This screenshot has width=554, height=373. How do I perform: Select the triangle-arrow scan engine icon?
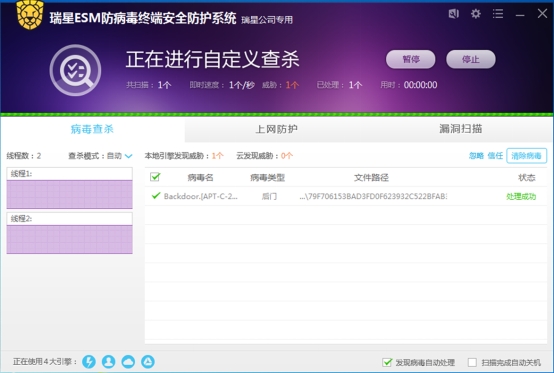pyautogui.click(x=148, y=362)
